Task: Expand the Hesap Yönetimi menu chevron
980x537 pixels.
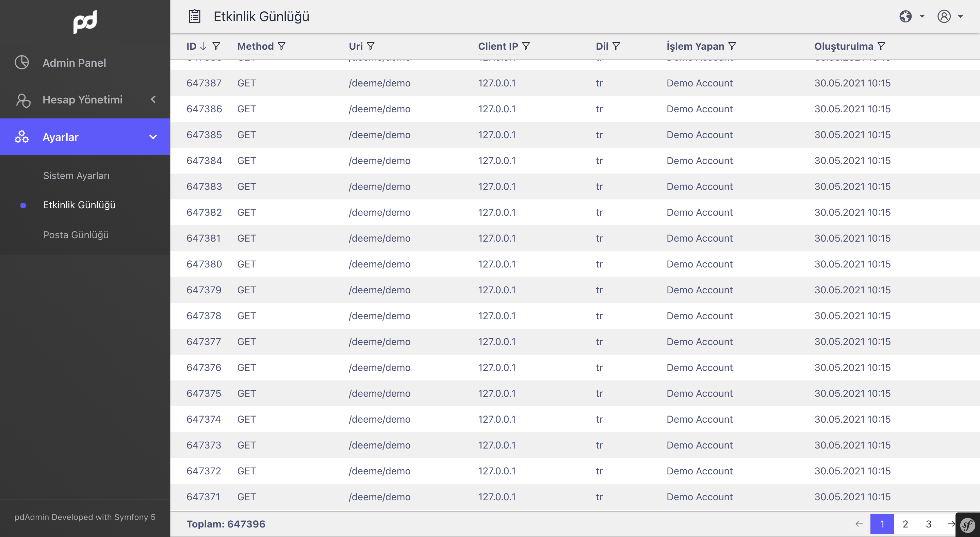Action: (x=153, y=100)
